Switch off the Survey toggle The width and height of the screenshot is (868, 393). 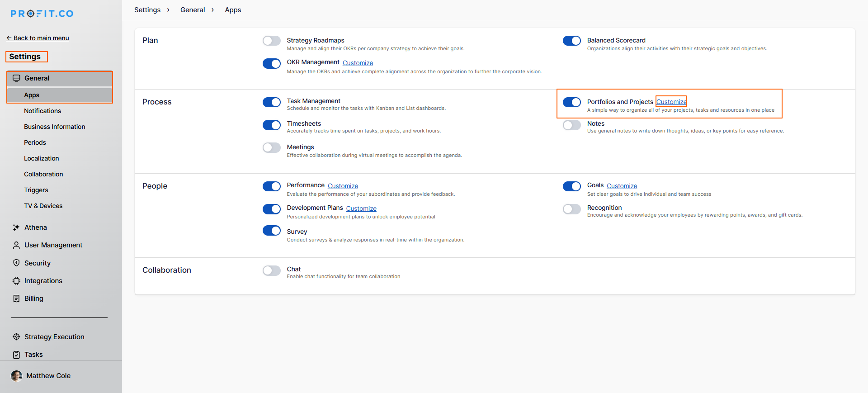point(272,231)
